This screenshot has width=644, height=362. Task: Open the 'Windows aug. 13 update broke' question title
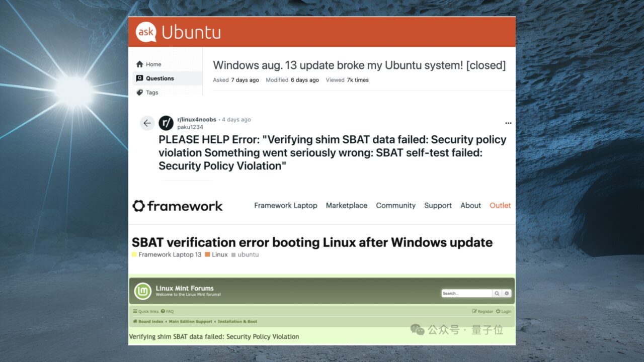(x=359, y=65)
